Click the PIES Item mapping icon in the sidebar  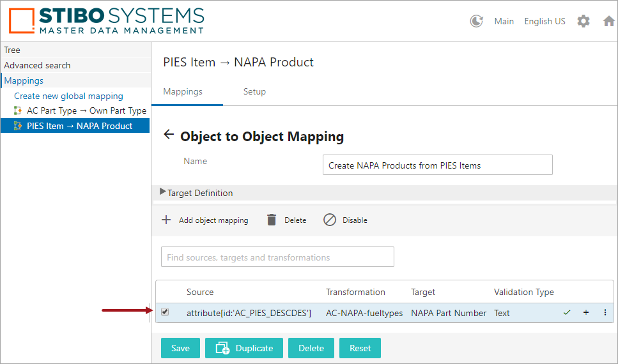[18, 126]
